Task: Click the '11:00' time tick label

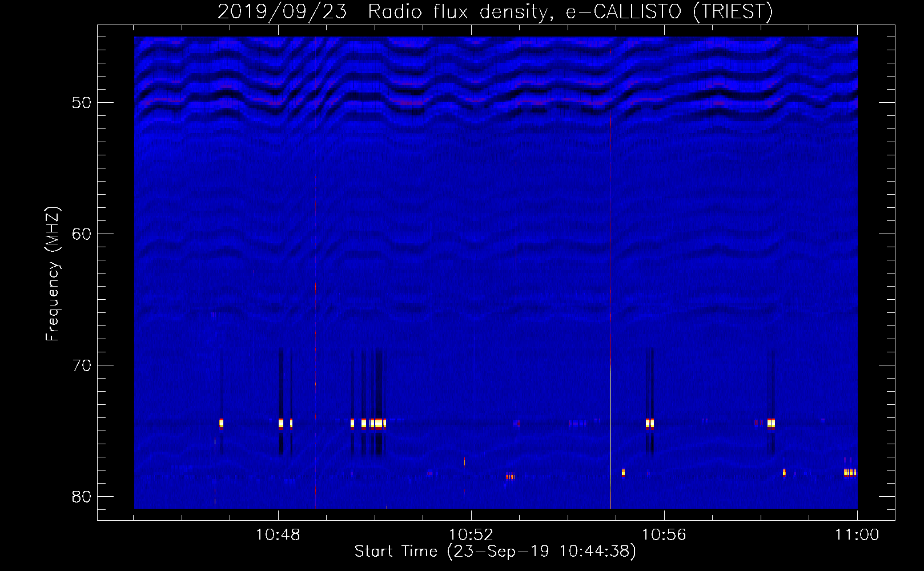Action: coord(857,535)
